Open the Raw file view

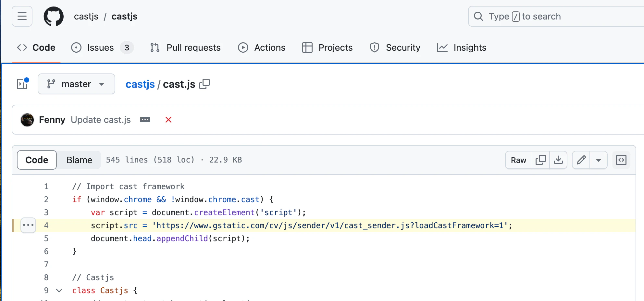tap(518, 160)
